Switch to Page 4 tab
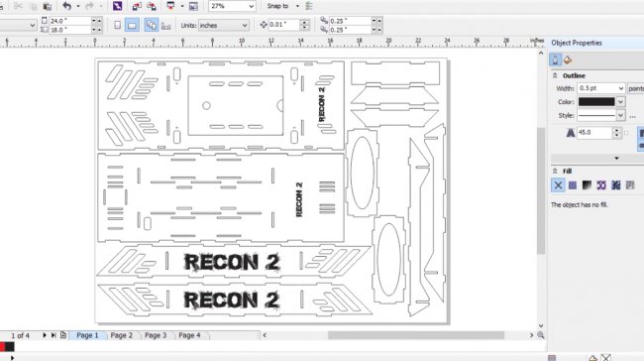 (x=189, y=335)
